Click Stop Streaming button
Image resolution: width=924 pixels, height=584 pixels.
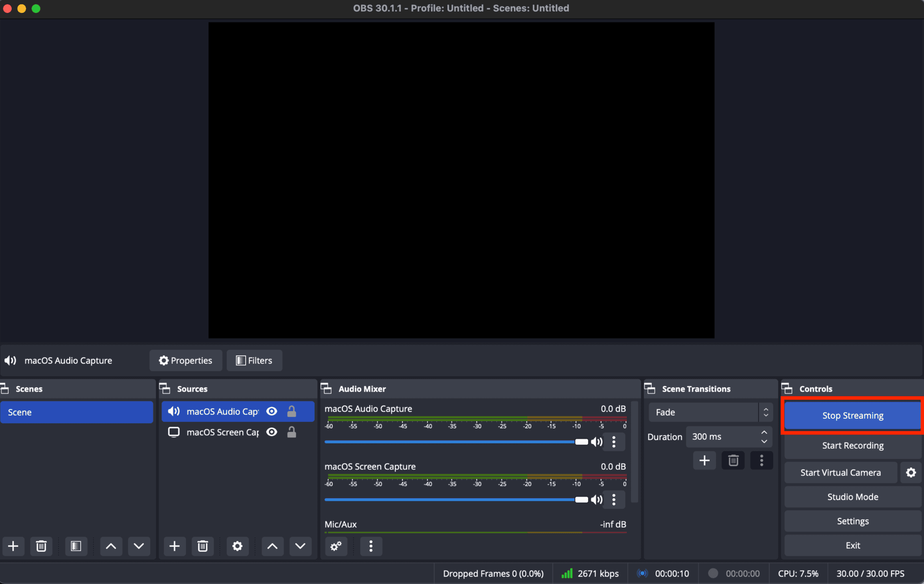(853, 416)
